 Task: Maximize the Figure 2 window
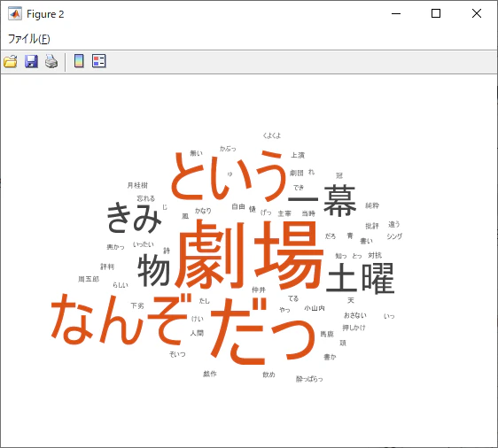(436, 13)
